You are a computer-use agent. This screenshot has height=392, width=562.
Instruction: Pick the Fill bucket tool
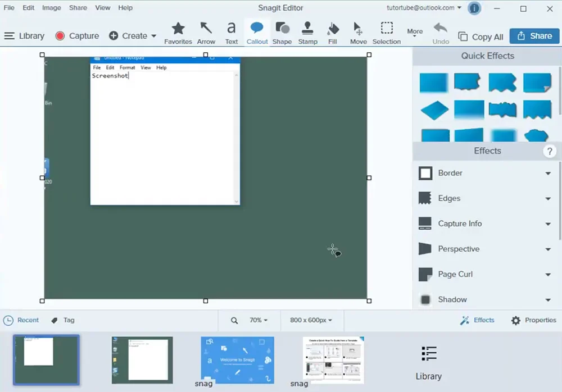click(333, 33)
